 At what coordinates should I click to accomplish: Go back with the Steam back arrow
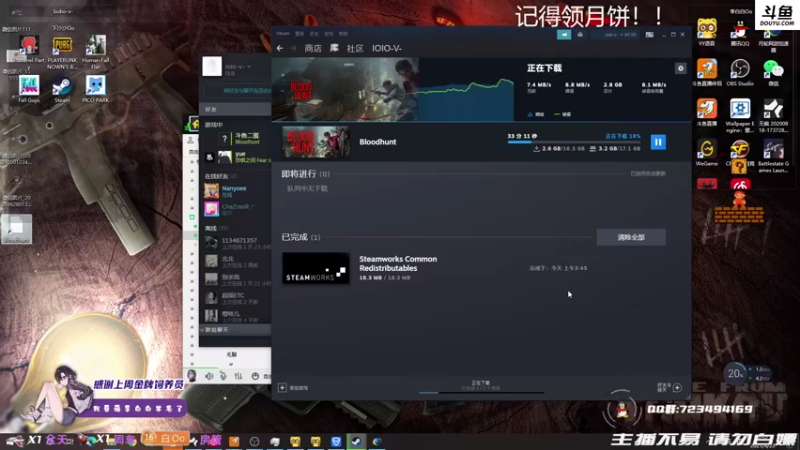pos(280,48)
